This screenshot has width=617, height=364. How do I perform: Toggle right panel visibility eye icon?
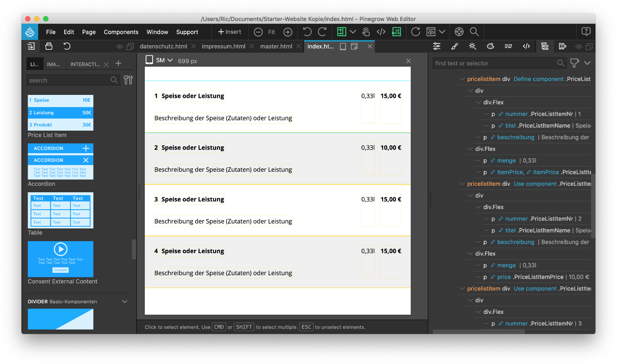pyautogui.click(x=579, y=47)
